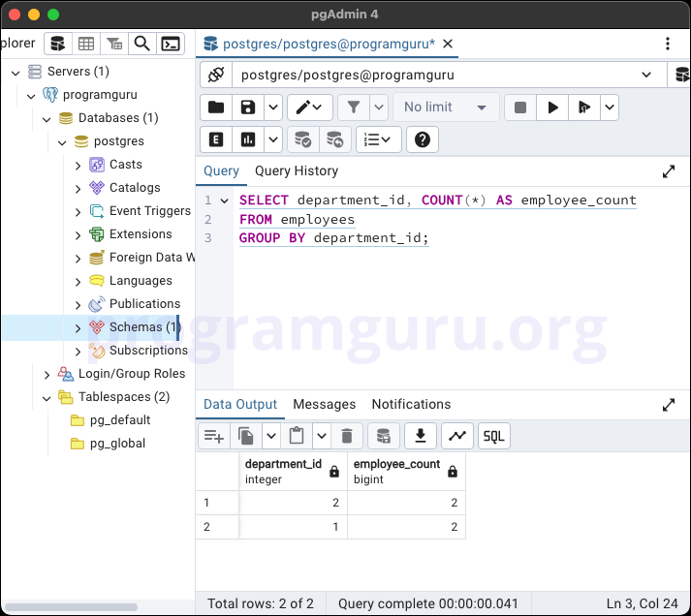Open paste options dropdown arrow
This screenshot has width=691, height=616.
tap(322, 436)
